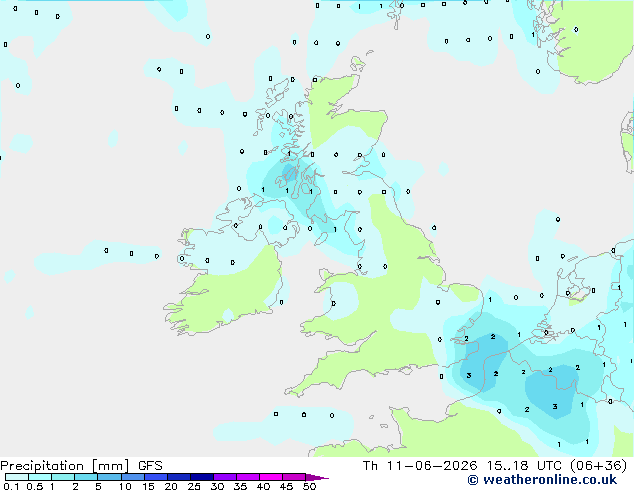634x490 pixels.
Task: Click the '25' legend scale label
Action: pyautogui.click(x=194, y=486)
